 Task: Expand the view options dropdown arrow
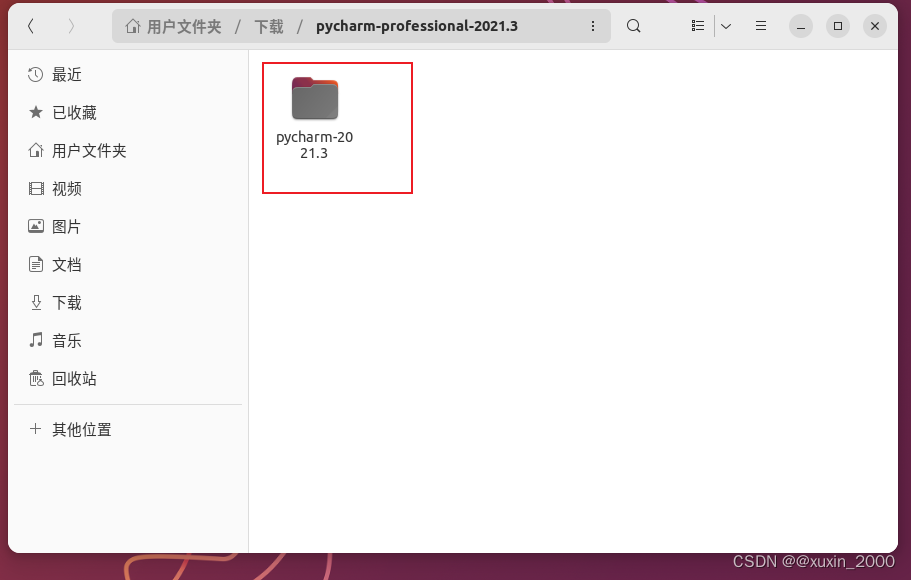click(x=726, y=26)
